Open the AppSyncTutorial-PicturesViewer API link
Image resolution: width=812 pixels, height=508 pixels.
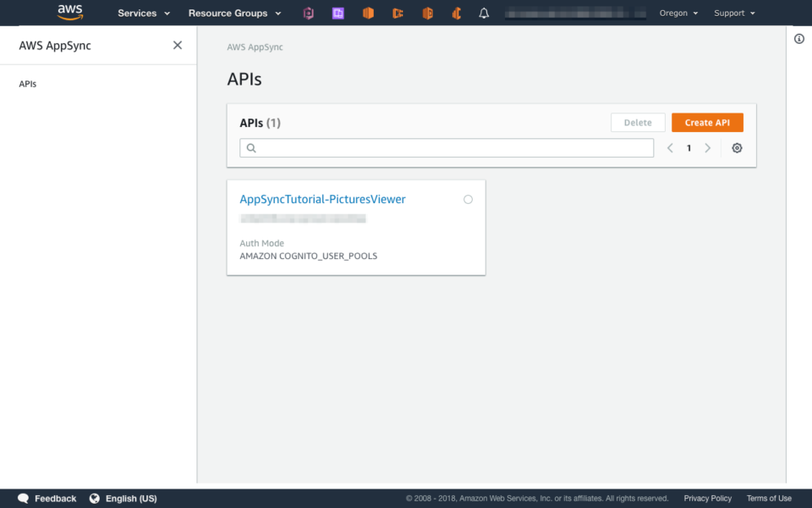tap(322, 200)
